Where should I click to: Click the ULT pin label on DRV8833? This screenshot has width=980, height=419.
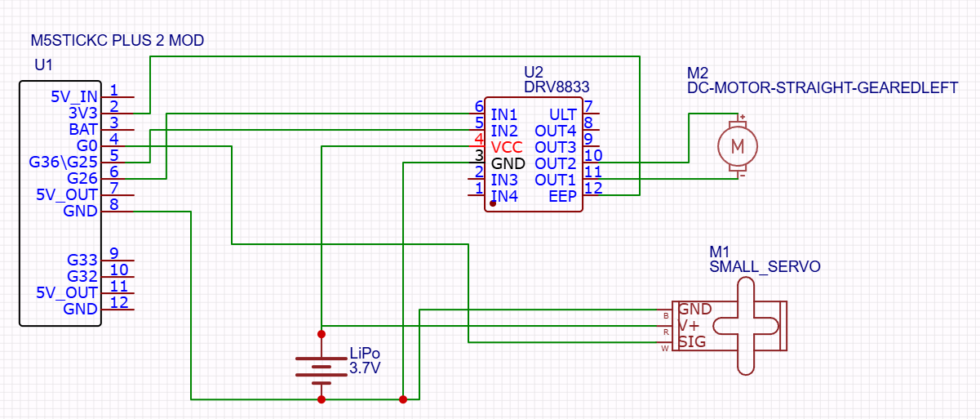tap(562, 114)
